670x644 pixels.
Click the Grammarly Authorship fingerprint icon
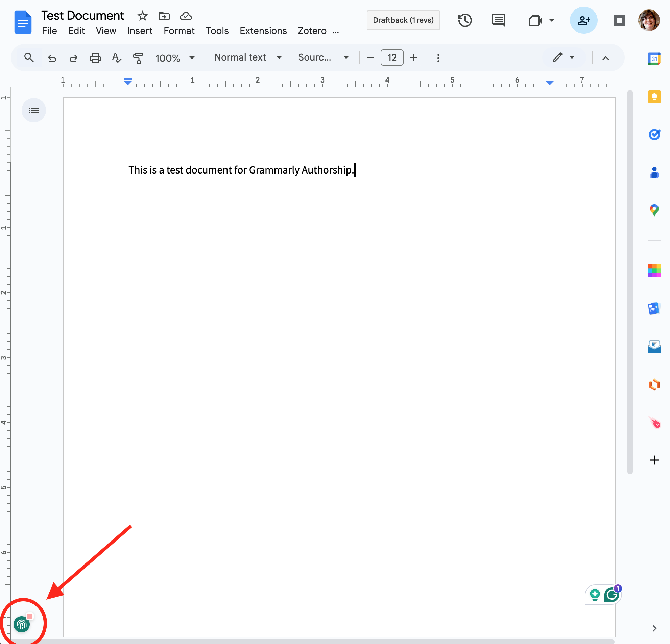pos(22,624)
